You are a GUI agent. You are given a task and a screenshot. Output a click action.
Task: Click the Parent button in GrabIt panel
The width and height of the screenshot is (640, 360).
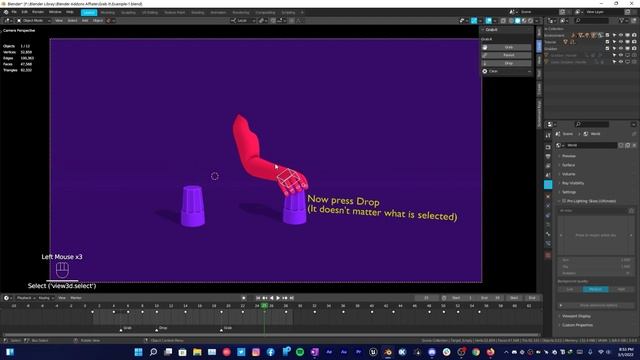click(x=508, y=55)
